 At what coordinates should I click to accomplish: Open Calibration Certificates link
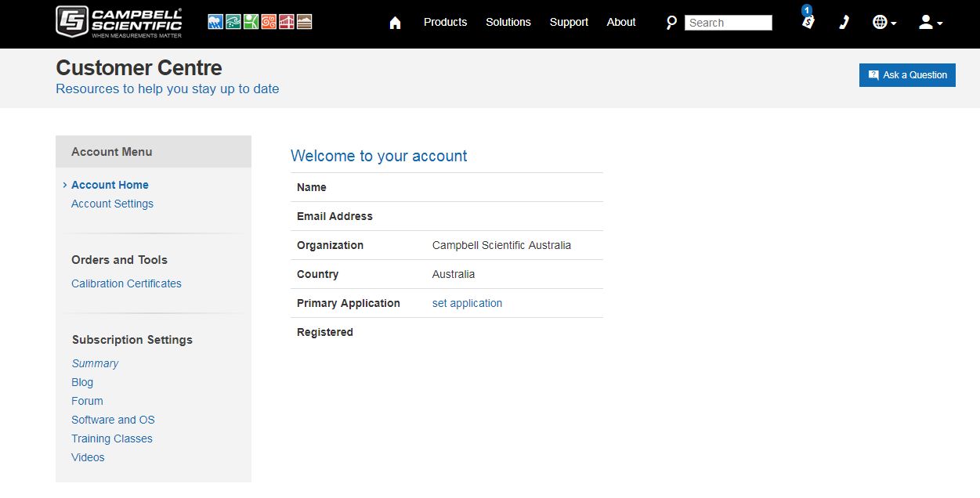126,283
